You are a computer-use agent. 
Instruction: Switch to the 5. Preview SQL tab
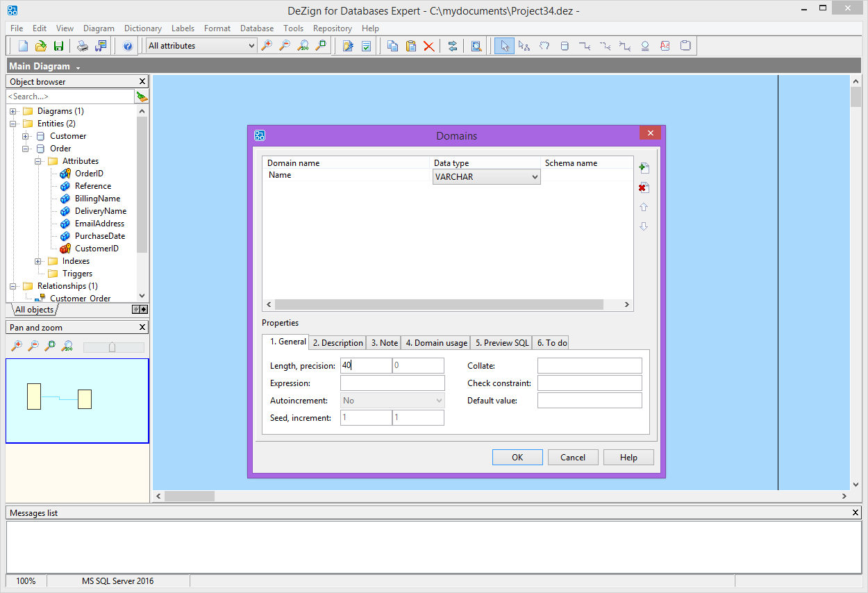(x=502, y=342)
